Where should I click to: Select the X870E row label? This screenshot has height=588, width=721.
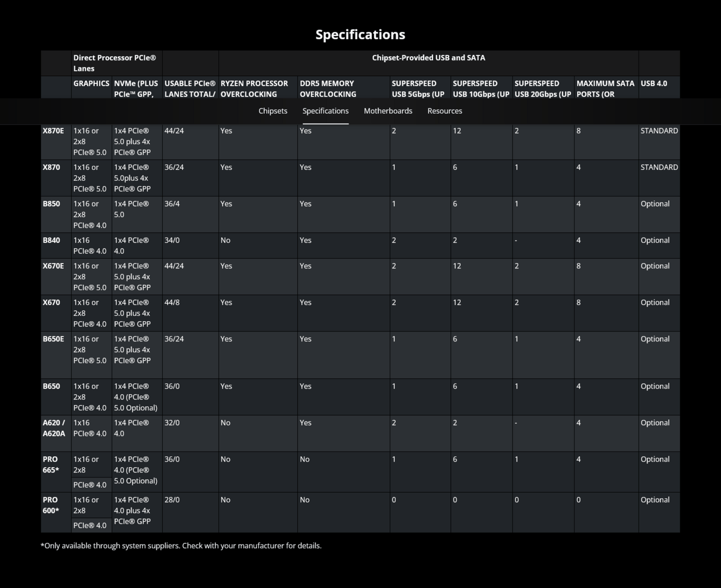pyautogui.click(x=53, y=131)
